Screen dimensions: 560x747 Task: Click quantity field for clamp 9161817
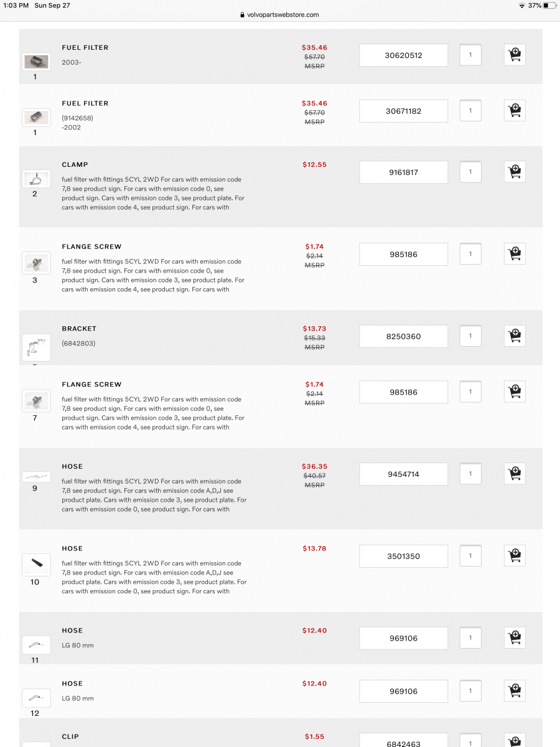470,172
